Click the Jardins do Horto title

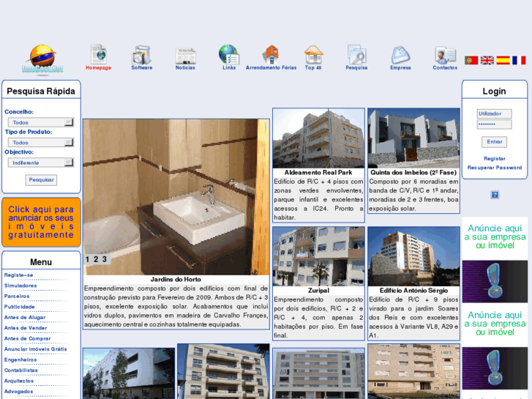pyautogui.click(x=176, y=280)
